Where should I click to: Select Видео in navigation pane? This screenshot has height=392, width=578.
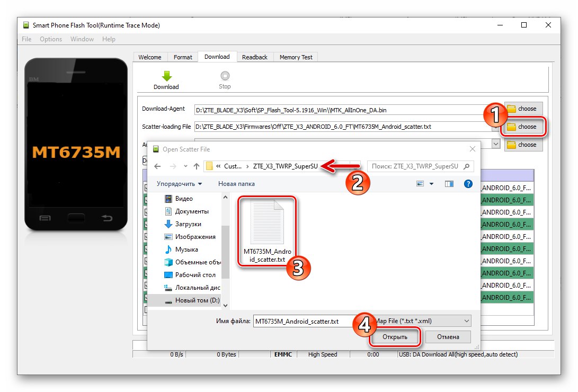click(x=184, y=199)
